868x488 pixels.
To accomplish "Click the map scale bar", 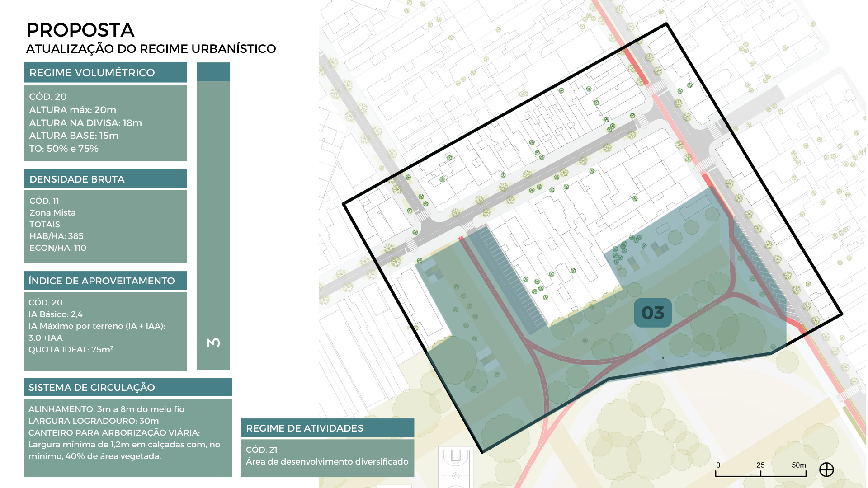I will [760, 474].
